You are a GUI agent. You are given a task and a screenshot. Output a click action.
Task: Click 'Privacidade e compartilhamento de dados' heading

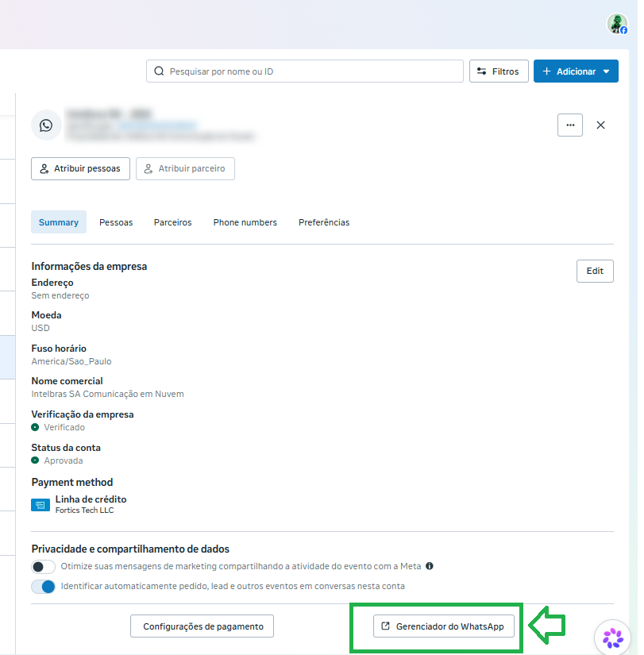pos(130,549)
